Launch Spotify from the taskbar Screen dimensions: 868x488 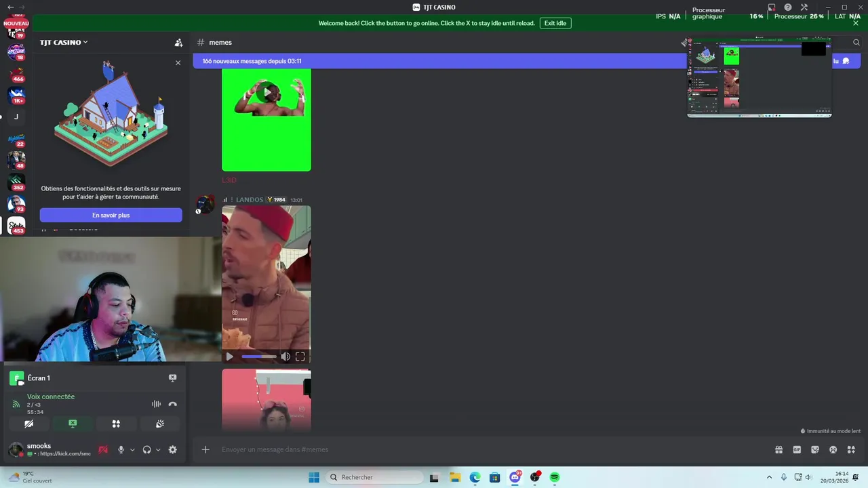(554, 477)
